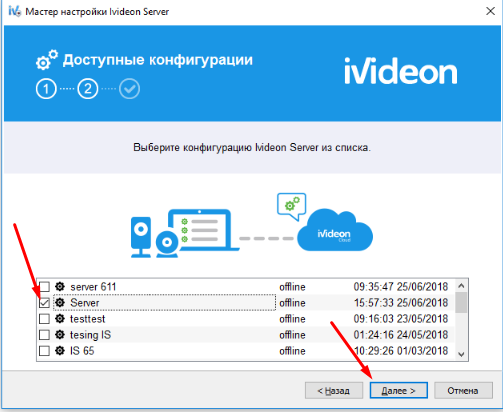The image size is (503, 412).
Task: Click the Ivideon app icon in title bar
Action: (x=15, y=11)
